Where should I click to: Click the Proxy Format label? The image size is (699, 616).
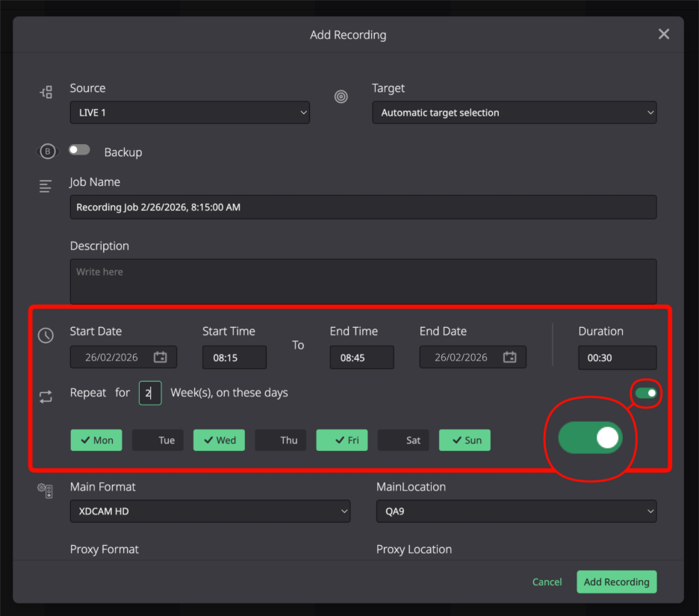(105, 549)
